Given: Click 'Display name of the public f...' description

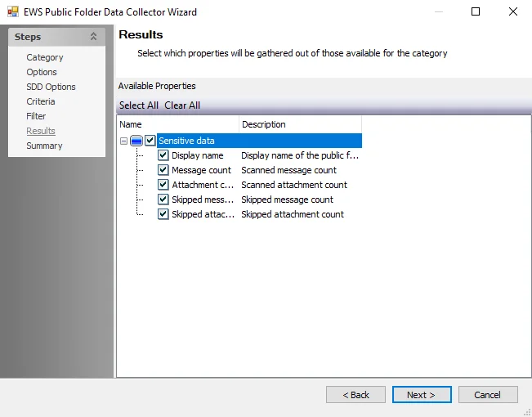Looking at the screenshot, I should [300, 155].
